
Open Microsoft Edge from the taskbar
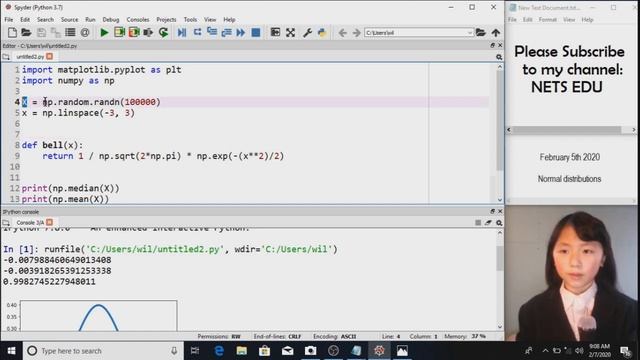click(219, 351)
